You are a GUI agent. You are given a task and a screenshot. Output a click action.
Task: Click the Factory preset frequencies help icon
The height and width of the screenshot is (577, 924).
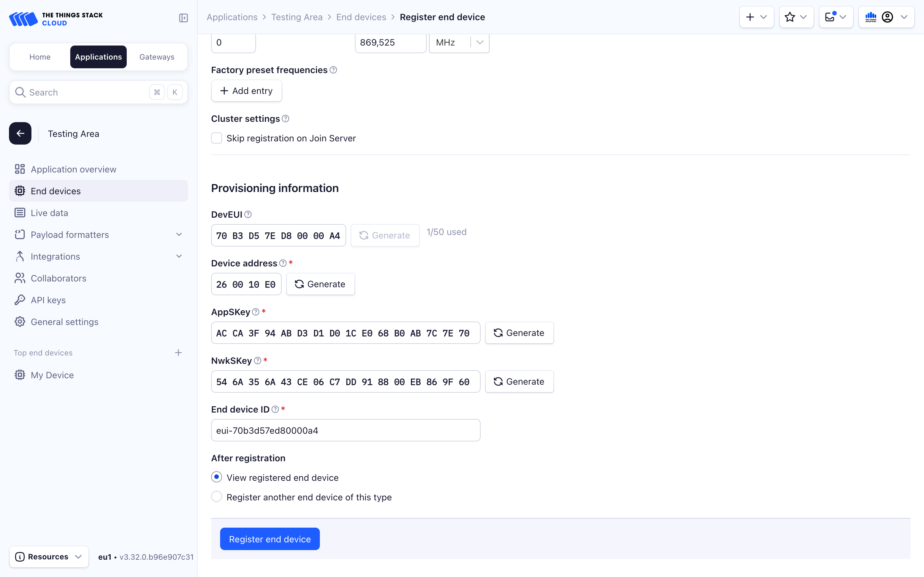(x=333, y=70)
